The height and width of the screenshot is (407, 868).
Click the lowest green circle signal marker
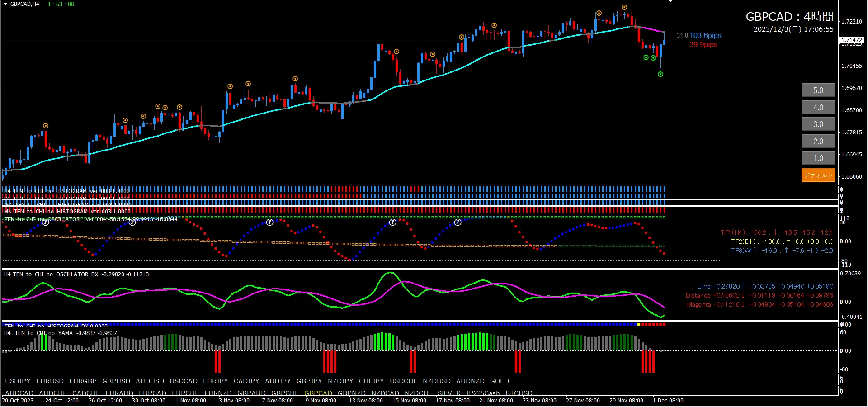(660, 74)
